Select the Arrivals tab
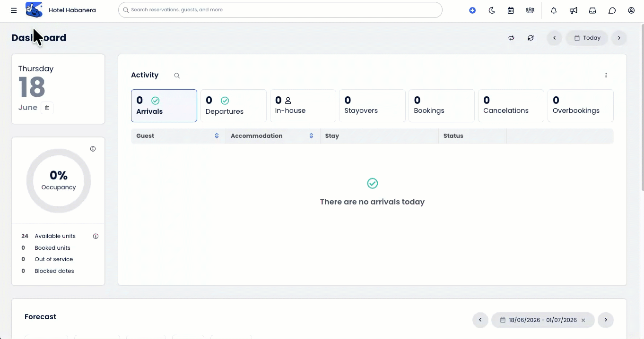The image size is (644, 339). (x=164, y=106)
